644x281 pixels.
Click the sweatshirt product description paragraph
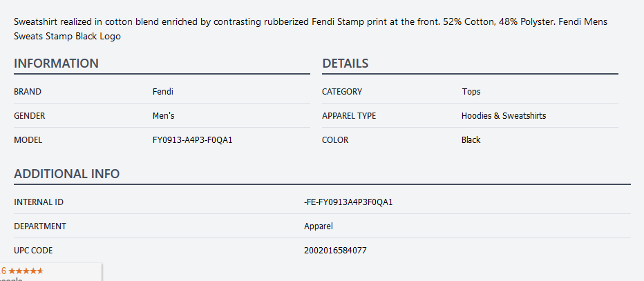click(x=311, y=29)
